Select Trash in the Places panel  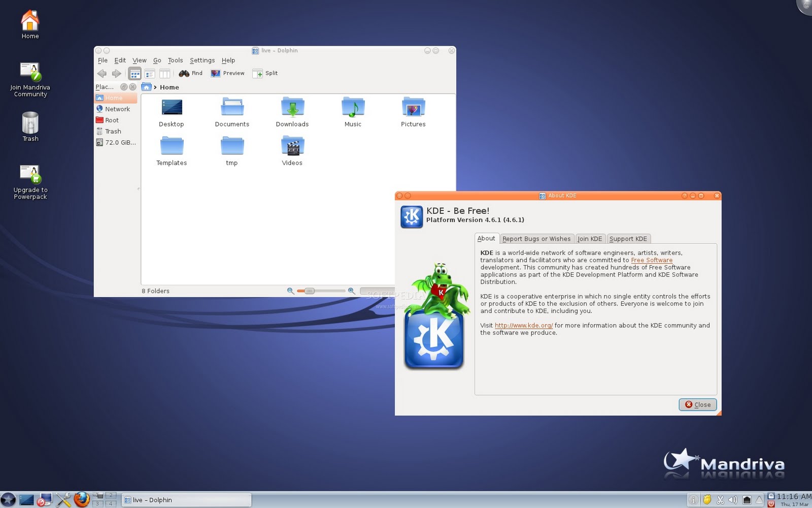(x=116, y=132)
